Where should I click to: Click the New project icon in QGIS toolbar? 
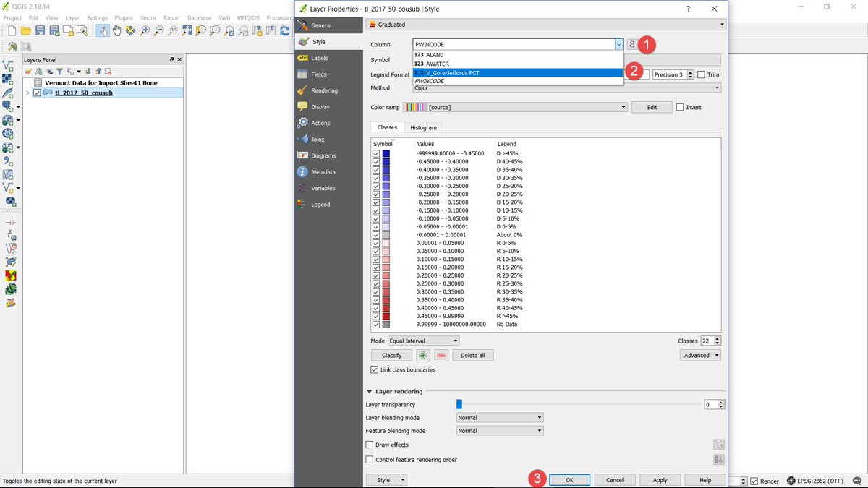tap(12, 30)
